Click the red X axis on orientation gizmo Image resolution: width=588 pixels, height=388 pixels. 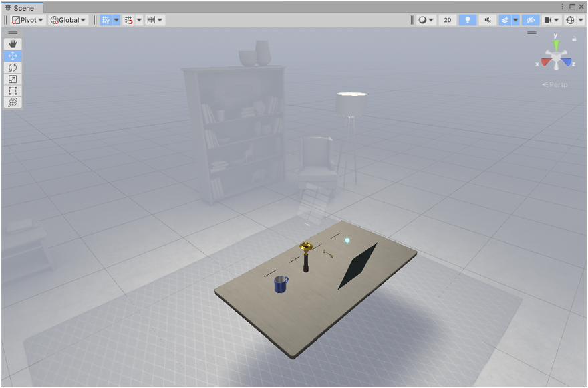[x=545, y=62]
